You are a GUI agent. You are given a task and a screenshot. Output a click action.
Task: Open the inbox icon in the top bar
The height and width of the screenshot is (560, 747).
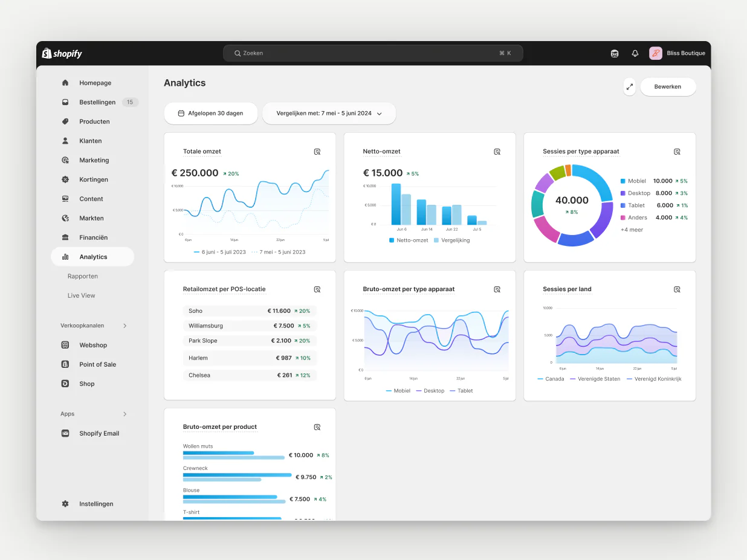614,53
